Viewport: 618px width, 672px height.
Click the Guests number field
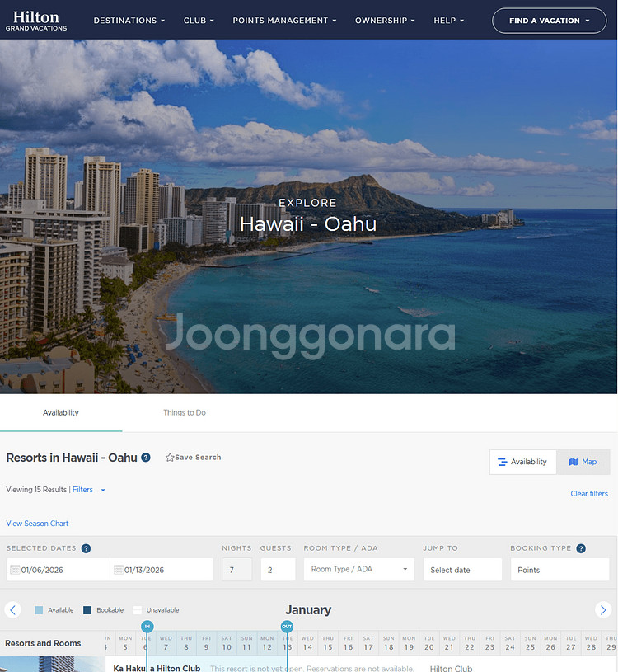click(278, 570)
